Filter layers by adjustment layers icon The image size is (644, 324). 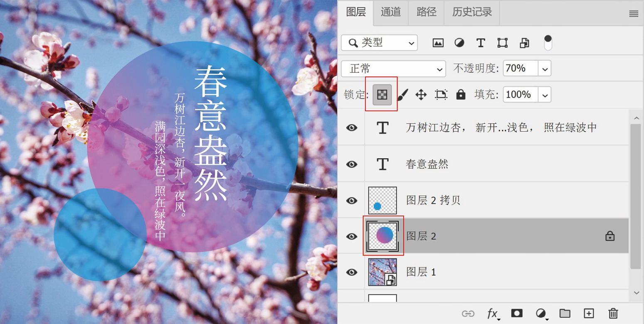(x=459, y=43)
